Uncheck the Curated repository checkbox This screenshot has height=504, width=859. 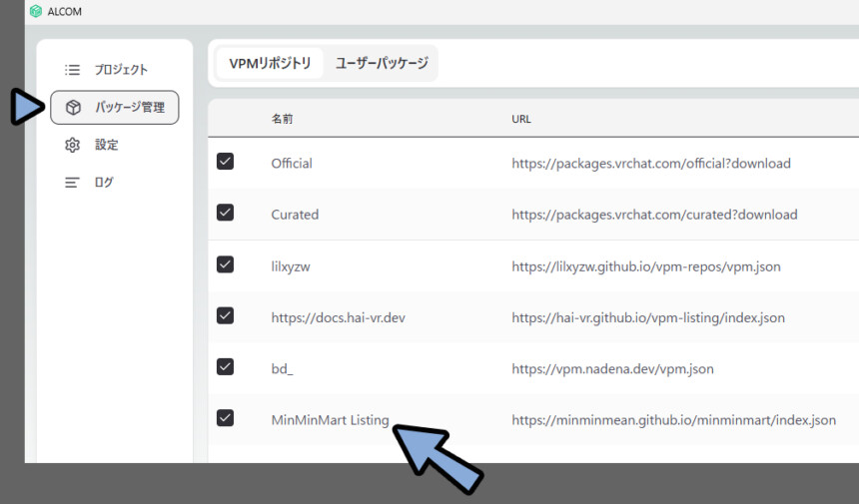(x=225, y=213)
